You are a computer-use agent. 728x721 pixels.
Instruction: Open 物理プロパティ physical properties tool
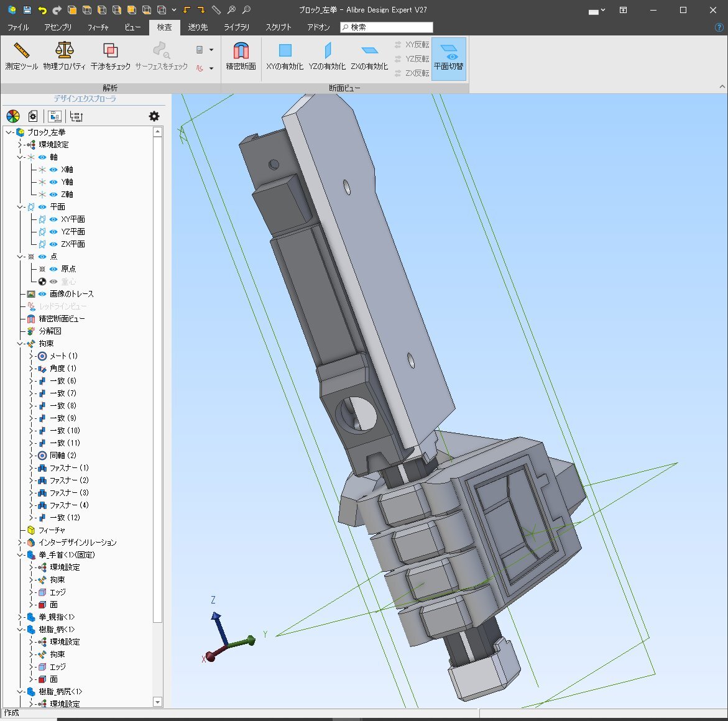[64, 55]
